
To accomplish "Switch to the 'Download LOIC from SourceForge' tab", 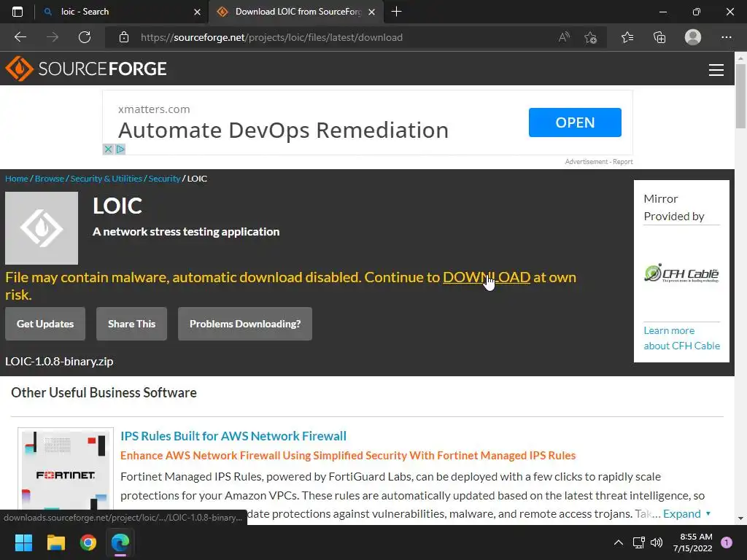I will (x=298, y=12).
